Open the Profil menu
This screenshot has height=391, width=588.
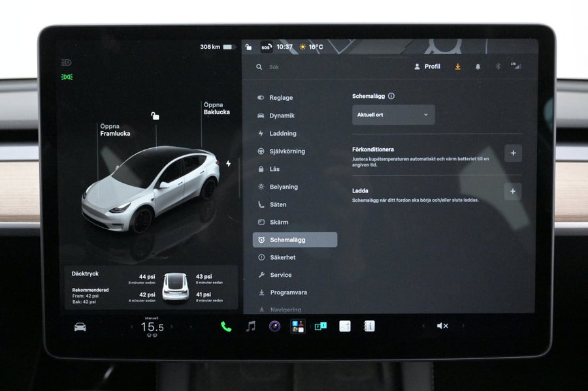pyautogui.click(x=427, y=67)
